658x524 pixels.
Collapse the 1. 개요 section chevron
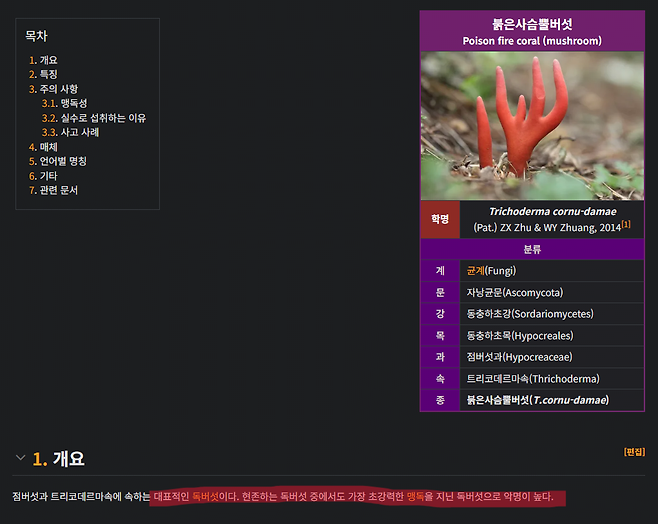tap(20, 458)
